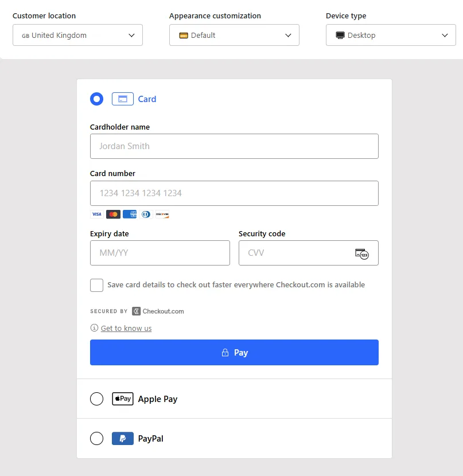Click the PayPal logo icon

(x=123, y=438)
